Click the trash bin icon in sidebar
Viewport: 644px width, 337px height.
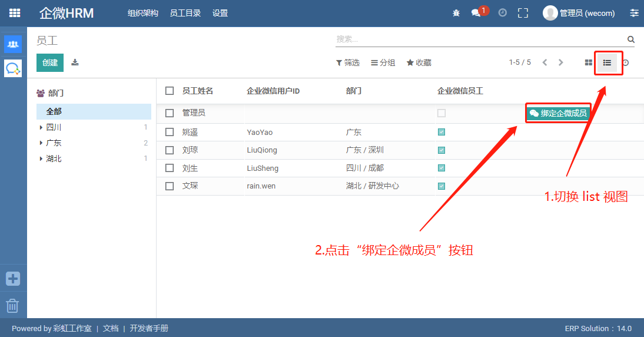pos(12,305)
